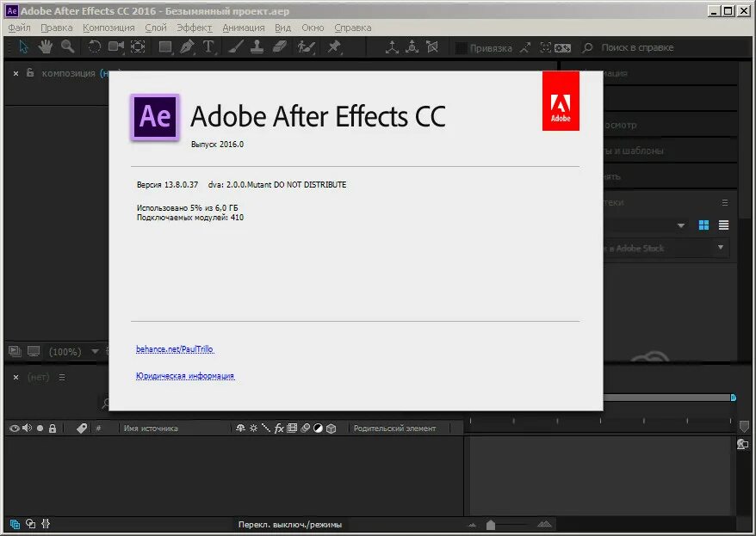Click the snap collapse-extends icon after Привязка
Image resolution: width=756 pixels, height=536 pixels.
coord(525,47)
